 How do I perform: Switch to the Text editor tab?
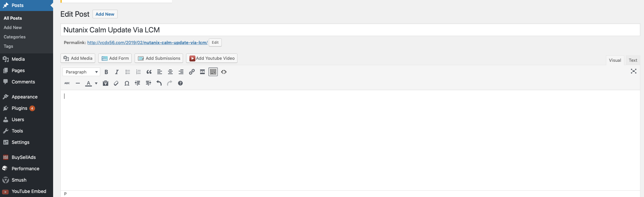tap(633, 60)
